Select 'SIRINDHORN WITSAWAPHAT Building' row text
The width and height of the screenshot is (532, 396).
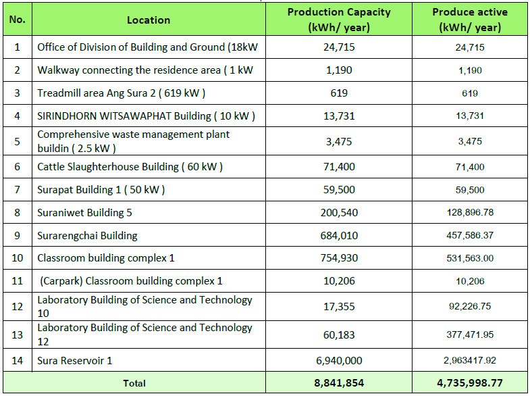pyautogui.click(x=146, y=116)
